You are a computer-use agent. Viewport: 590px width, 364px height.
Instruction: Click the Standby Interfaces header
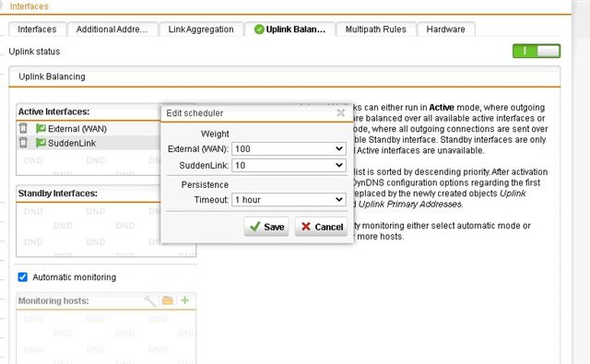(57, 194)
